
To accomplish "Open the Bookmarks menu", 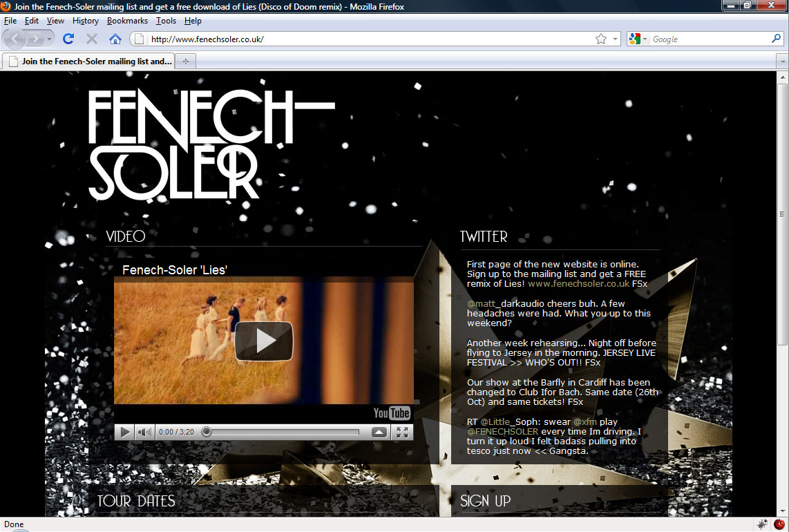I will coord(127,21).
